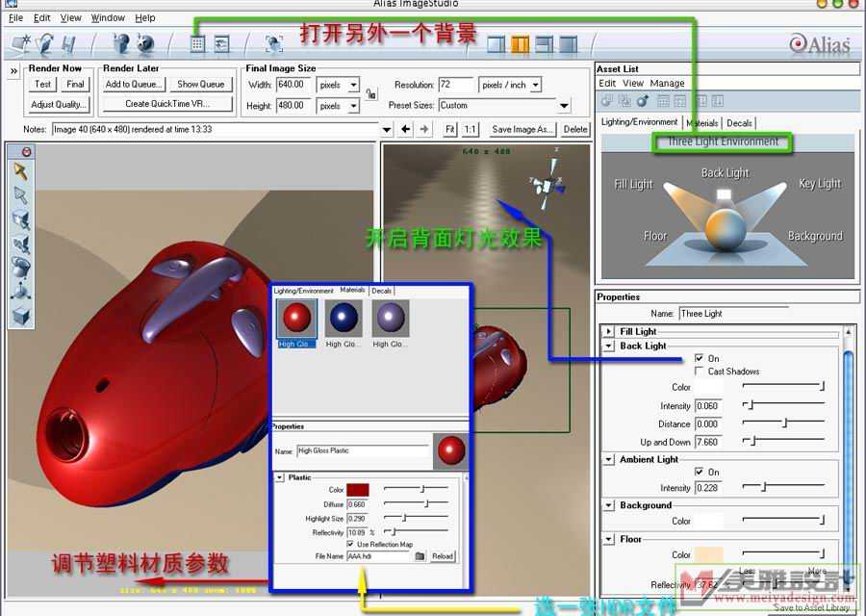Viewport: 866px width, 616px height.
Task: Select the render region marquee icon
Action: 274,43
